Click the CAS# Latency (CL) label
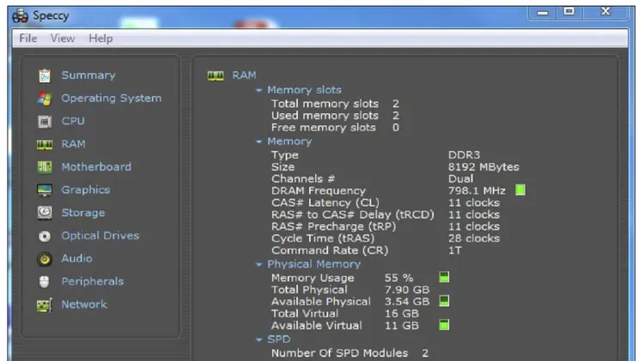Screen dimensions: 644x361 pyautogui.click(x=325, y=202)
